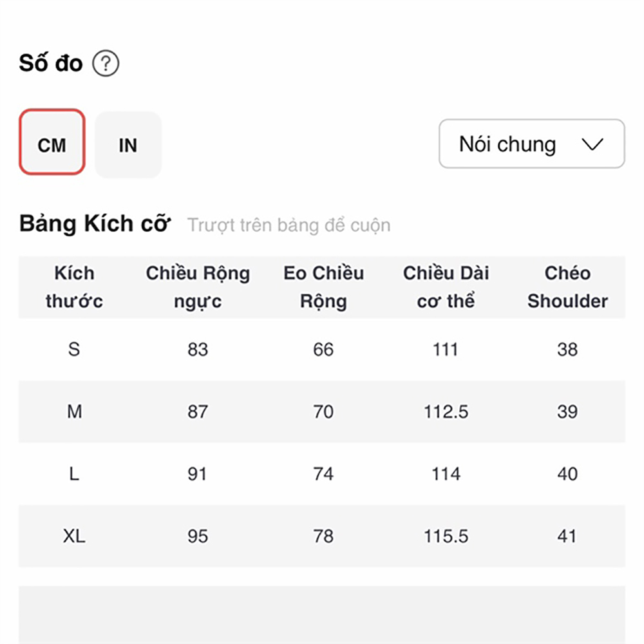Click the Kích thước column header
This screenshot has height=644, width=644.
tap(74, 287)
